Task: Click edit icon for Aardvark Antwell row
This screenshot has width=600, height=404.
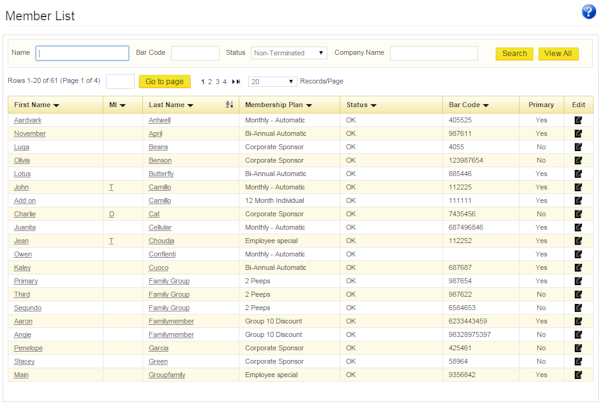Action: 578,120
